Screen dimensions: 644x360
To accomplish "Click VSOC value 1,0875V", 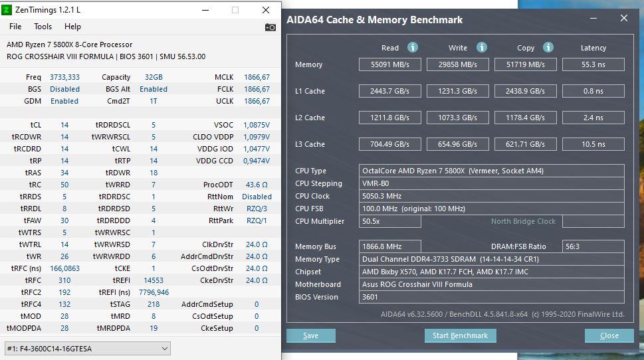I will (x=257, y=125).
